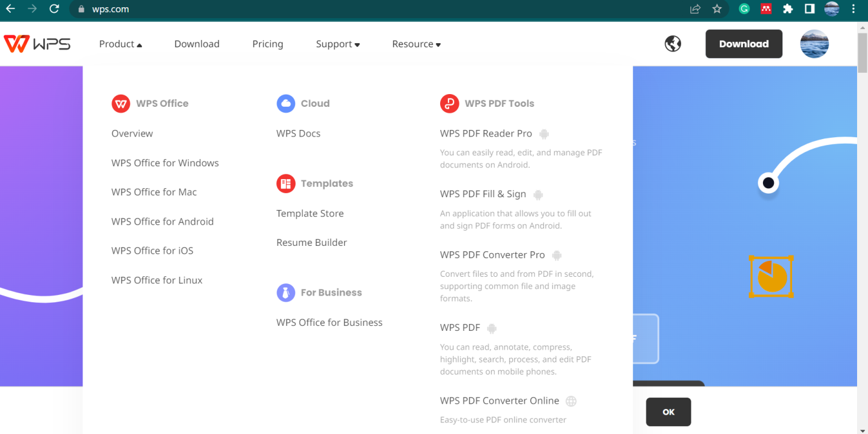Open the Download nav item
Viewport: 868px width, 434px height.
(197, 44)
